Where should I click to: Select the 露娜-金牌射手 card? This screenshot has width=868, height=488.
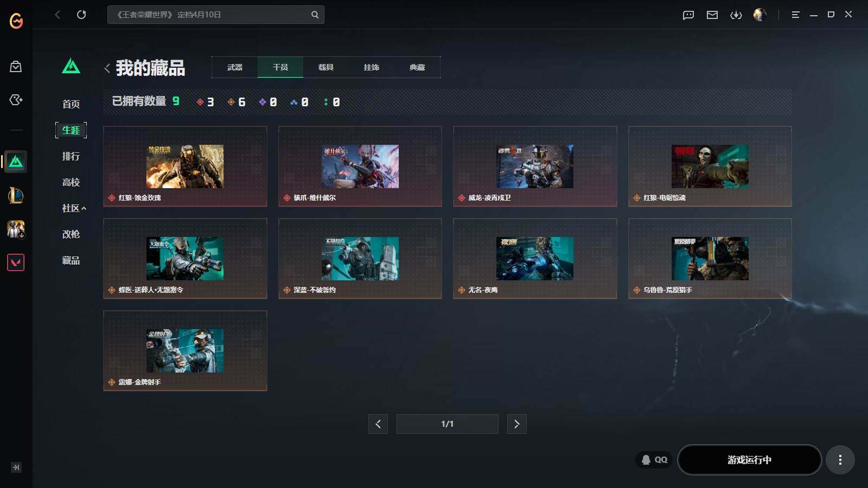(185, 351)
